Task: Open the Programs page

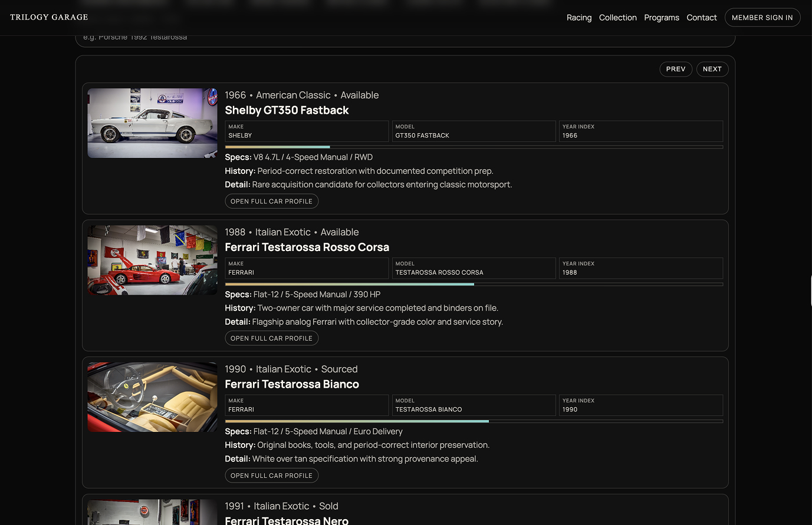Action: (x=662, y=18)
